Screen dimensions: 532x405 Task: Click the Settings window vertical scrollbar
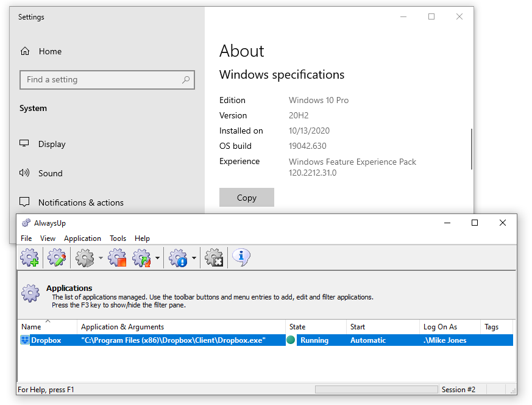click(471, 149)
